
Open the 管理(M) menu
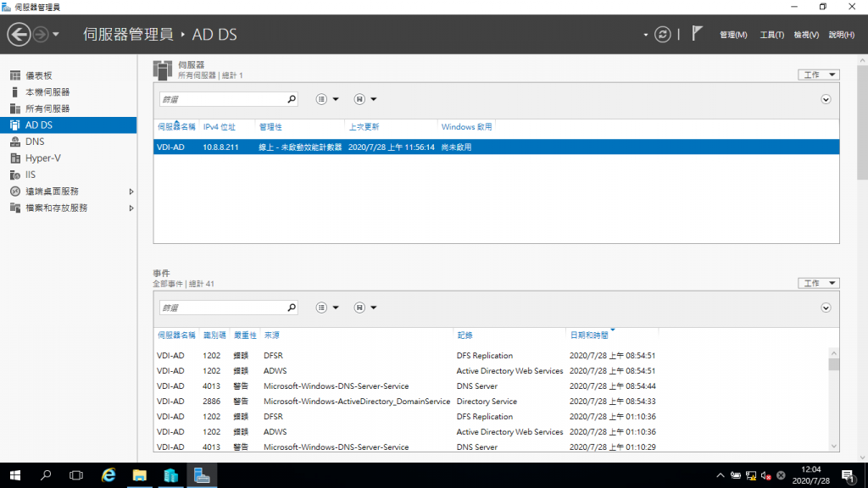(733, 34)
